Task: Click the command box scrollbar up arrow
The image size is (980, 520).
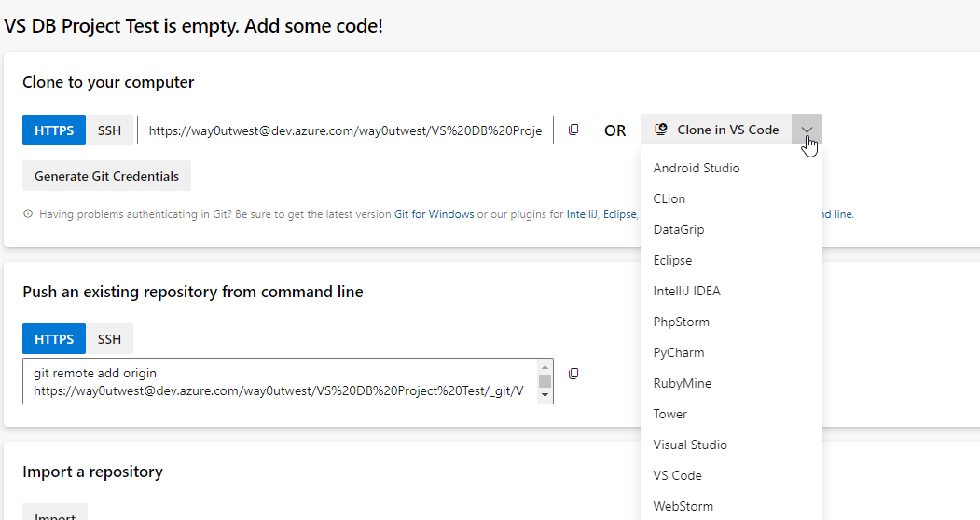Action: click(545, 366)
